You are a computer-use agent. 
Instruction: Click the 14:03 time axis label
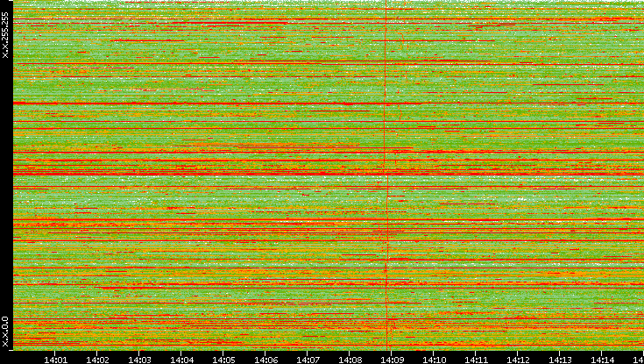coord(139,360)
